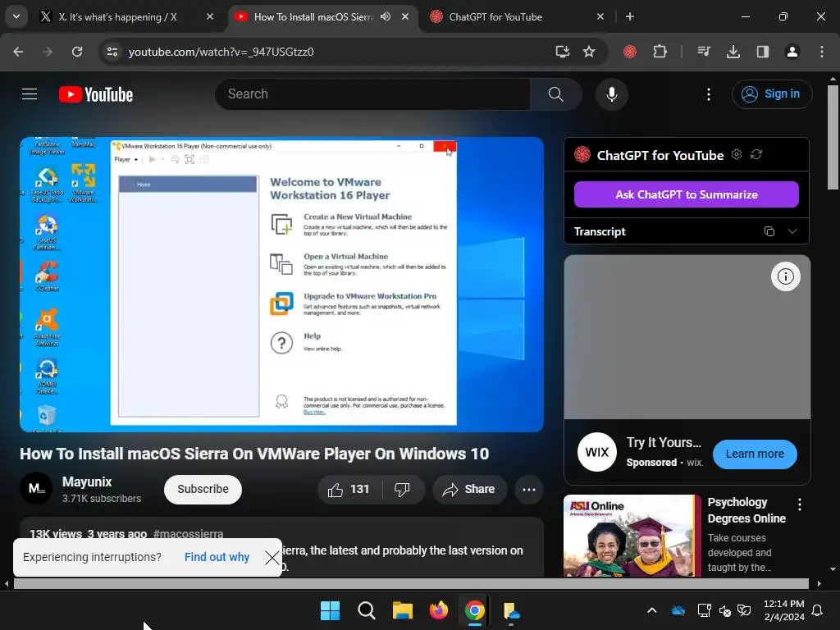
Task: Open File Explorer from taskbar
Action: (x=402, y=610)
